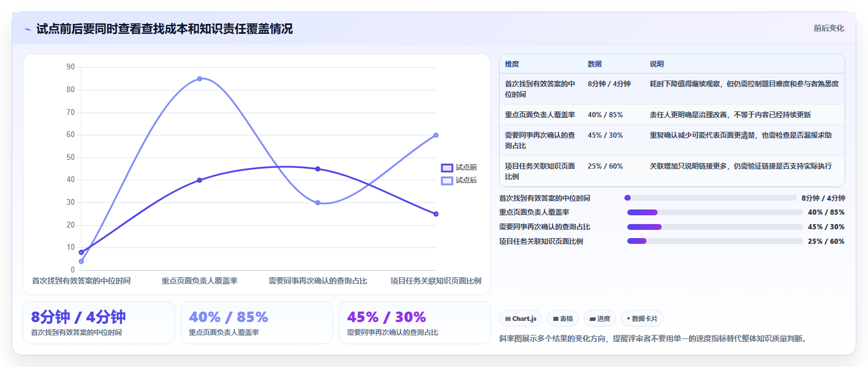Screen dimensions: 868x367
Task: Open the 45% / 30% data card
Action: point(414,323)
